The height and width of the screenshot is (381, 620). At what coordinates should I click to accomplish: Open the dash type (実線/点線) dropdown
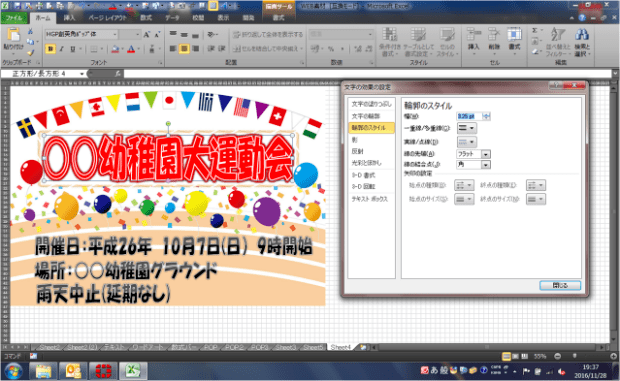(x=467, y=142)
